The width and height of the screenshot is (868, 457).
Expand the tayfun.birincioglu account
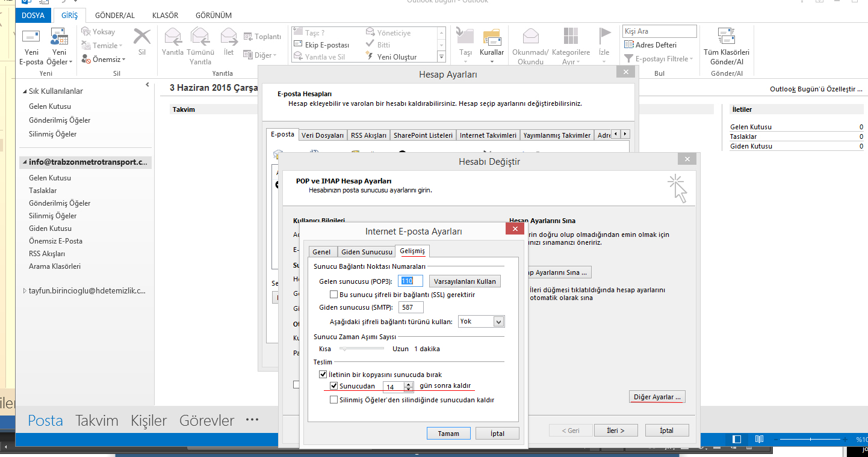coord(25,290)
